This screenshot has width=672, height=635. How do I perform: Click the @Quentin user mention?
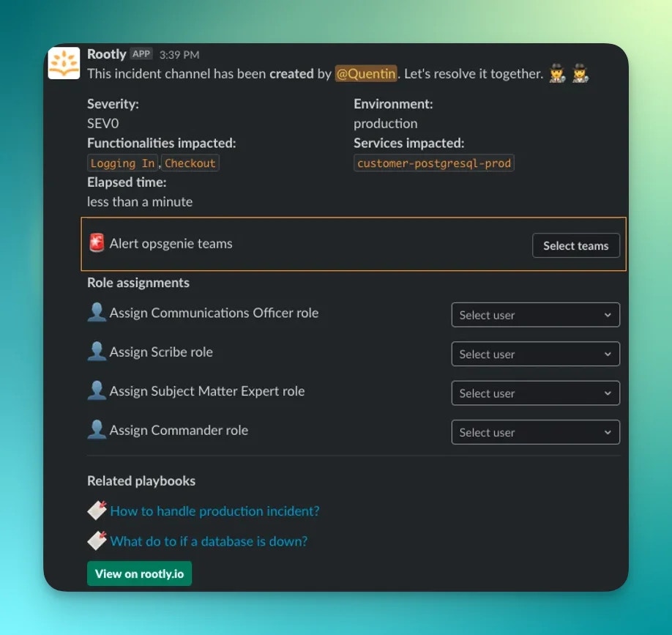(366, 73)
